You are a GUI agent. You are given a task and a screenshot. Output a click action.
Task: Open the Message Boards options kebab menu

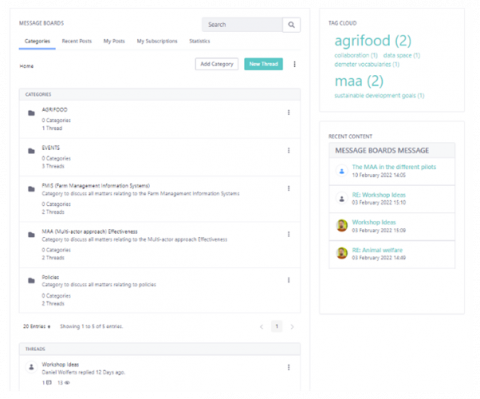tap(294, 64)
